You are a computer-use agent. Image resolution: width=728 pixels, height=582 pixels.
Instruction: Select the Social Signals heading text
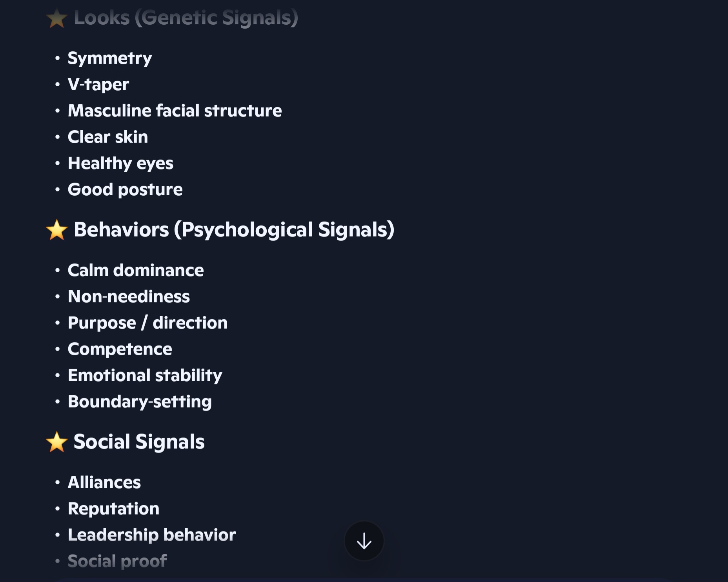point(139,442)
